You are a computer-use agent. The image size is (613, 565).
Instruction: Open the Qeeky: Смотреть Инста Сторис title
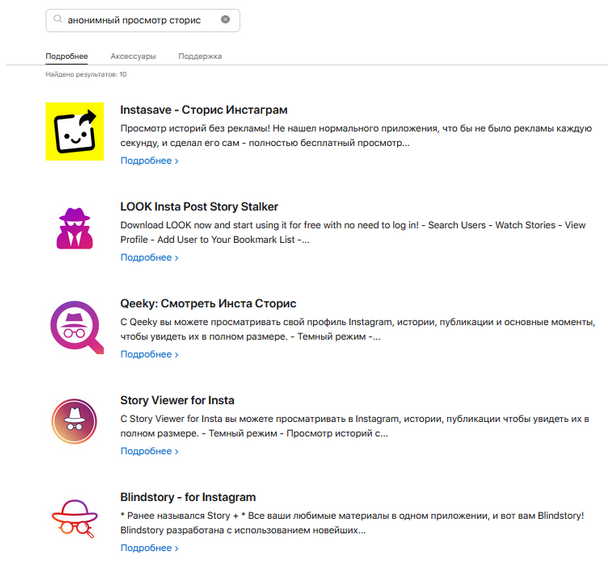click(208, 303)
